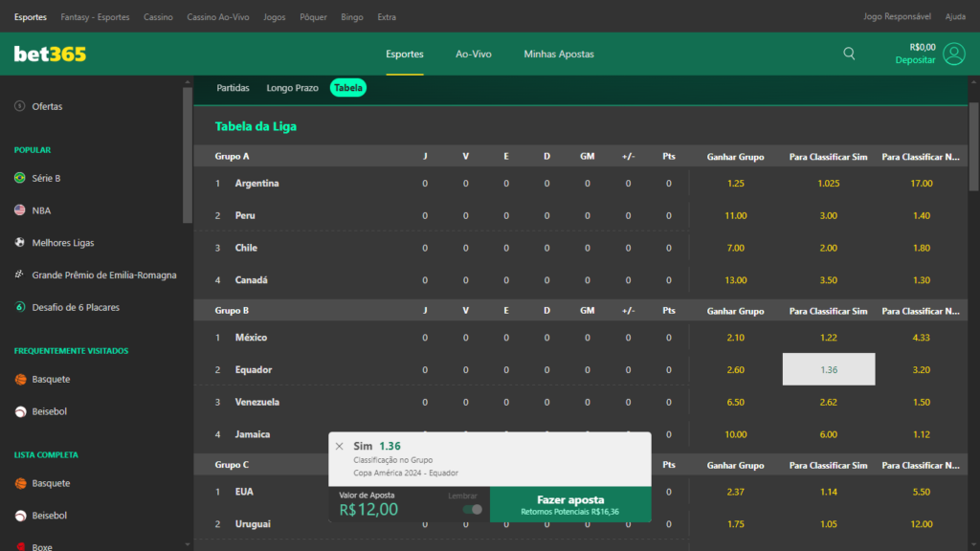Click the Desafio de 6 Placares icon

point(20,307)
